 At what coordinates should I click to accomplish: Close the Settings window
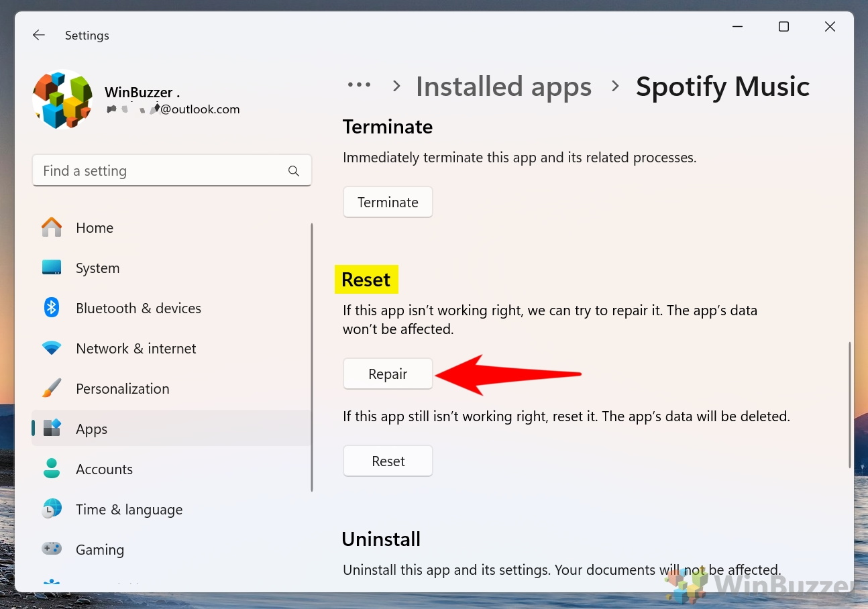[x=830, y=27]
